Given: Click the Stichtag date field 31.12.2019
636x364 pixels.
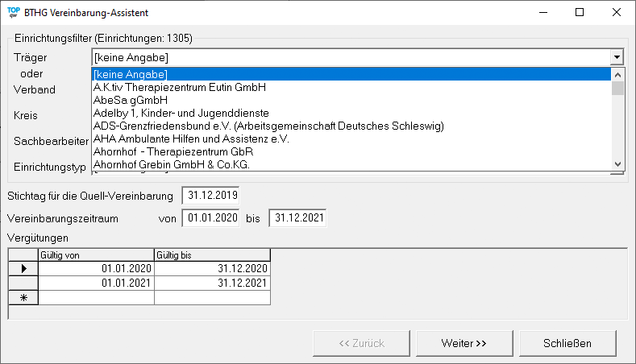Looking at the screenshot, I should click(x=210, y=196).
